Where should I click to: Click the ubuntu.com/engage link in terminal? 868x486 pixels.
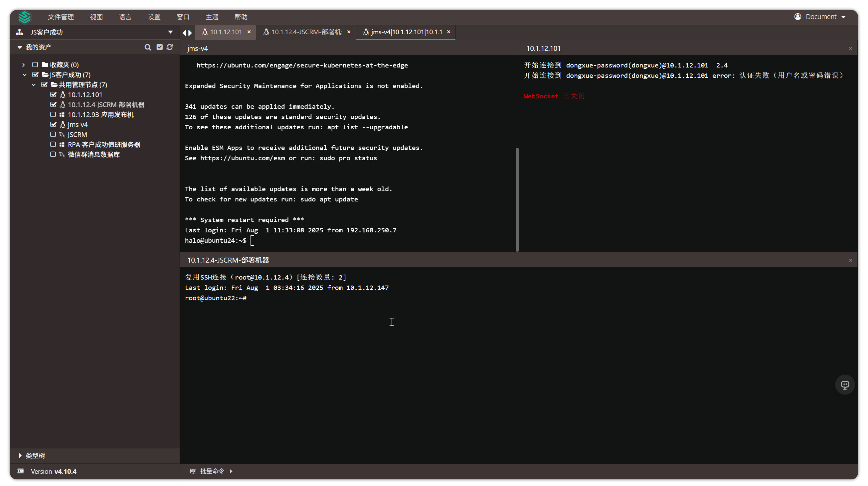(x=302, y=65)
